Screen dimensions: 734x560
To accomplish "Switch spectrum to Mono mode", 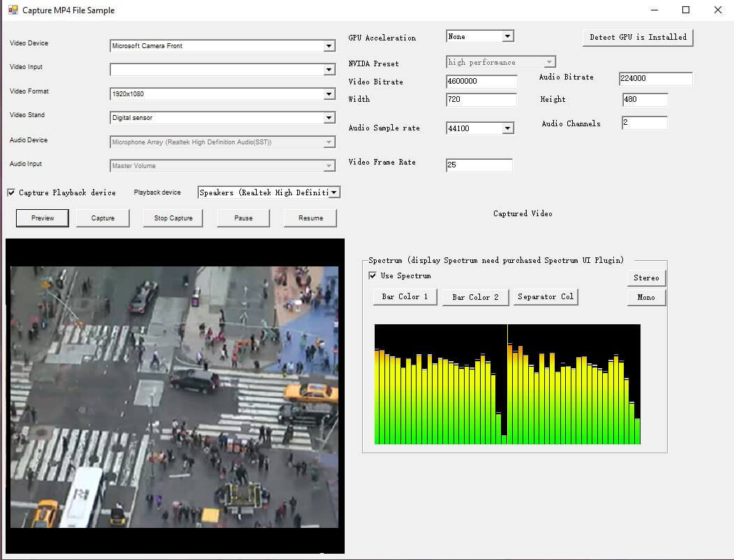I will coord(645,297).
